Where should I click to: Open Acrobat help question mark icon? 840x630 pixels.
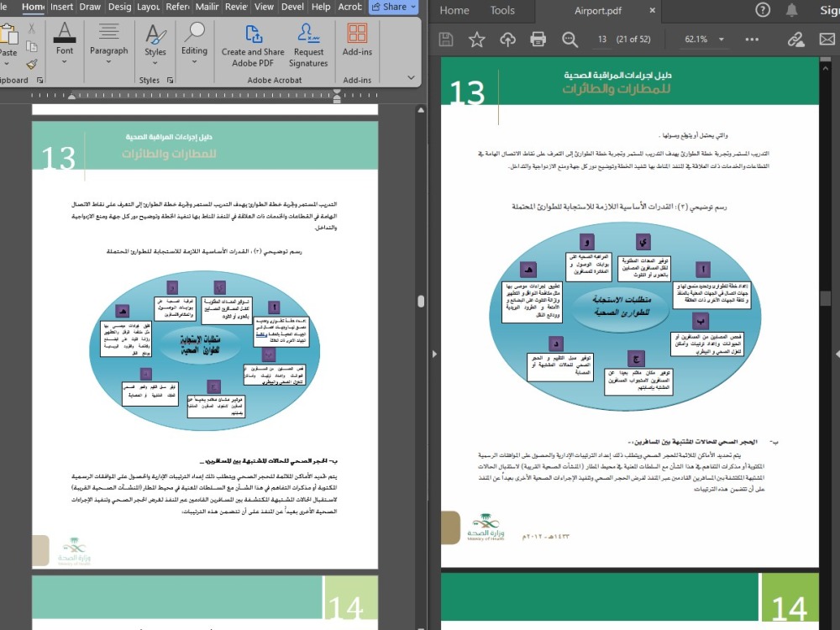[x=763, y=9]
